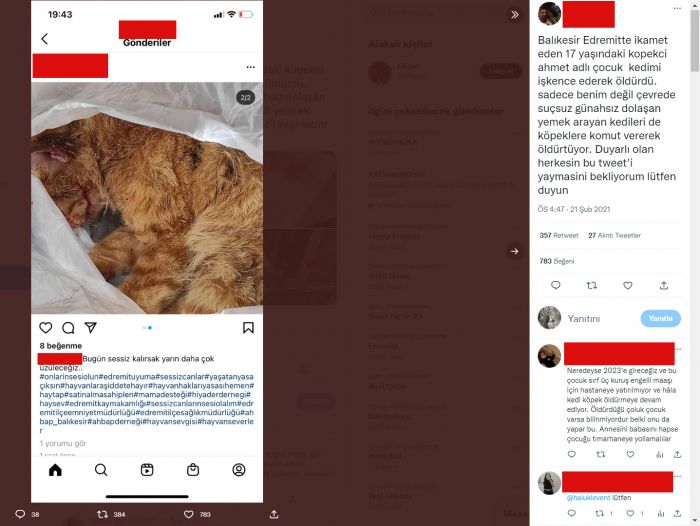Collapse the side panel with double chevron

pyautogui.click(x=514, y=15)
